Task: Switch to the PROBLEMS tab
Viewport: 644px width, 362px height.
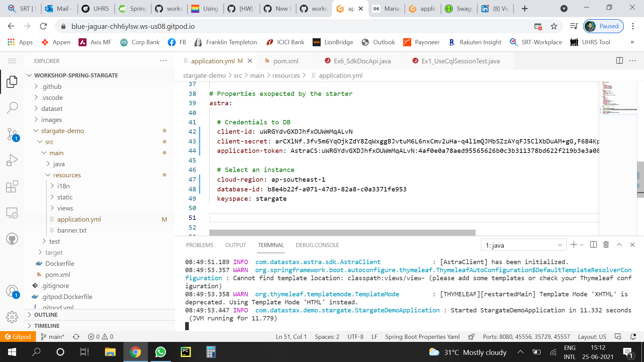Action: tap(199, 245)
